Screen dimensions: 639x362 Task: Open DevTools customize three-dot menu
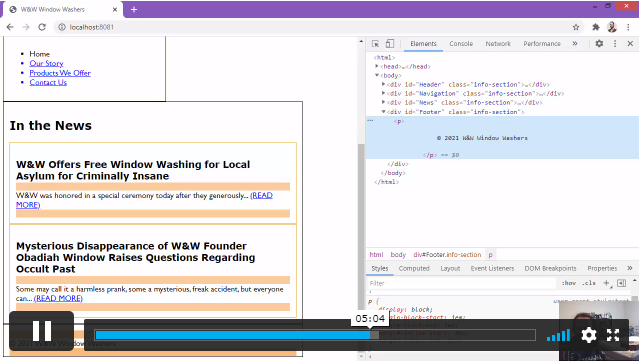(x=615, y=44)
